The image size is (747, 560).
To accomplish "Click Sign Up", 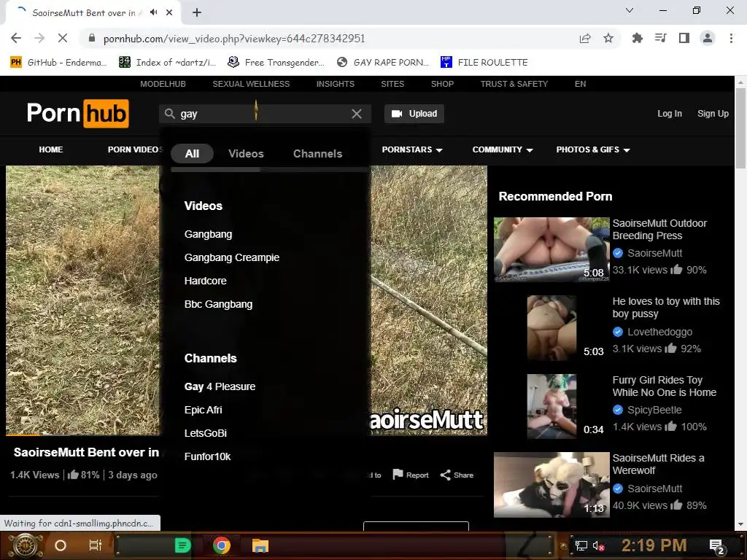I will [713, 114].
